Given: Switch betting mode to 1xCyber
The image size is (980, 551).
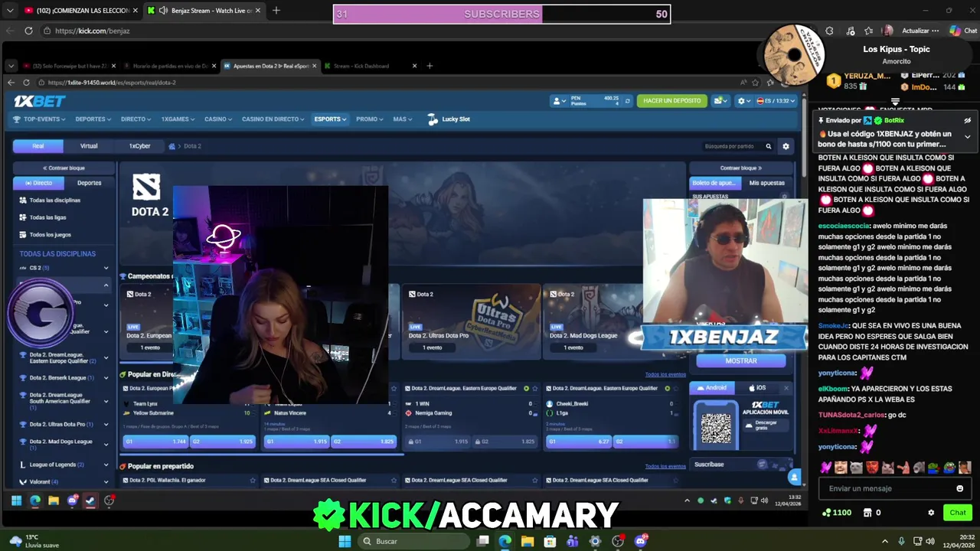Looking at the screenshot, I should pos(139,146).
